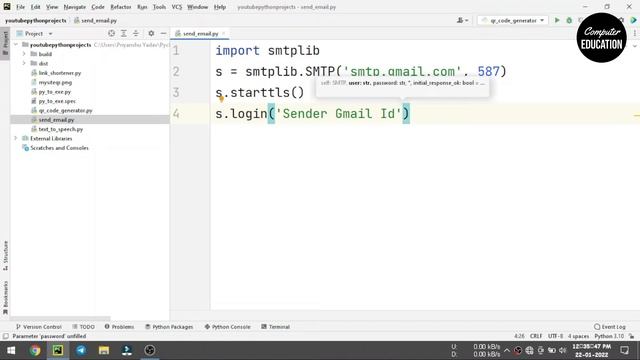This screenshot has height=360, width=640.
Task: Click Select Opened File target icon
Action: (111, 33)
